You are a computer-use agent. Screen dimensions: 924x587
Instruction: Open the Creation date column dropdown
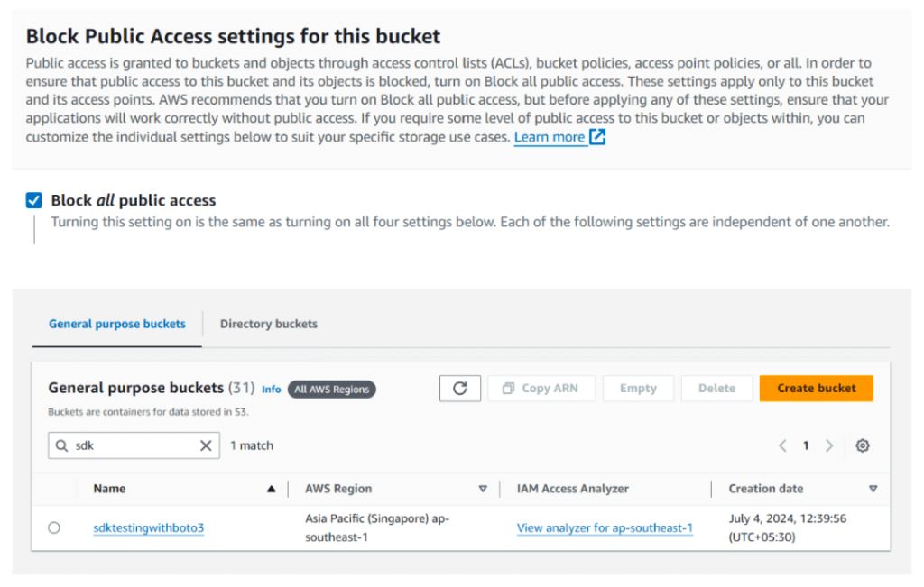coord(873,488)
